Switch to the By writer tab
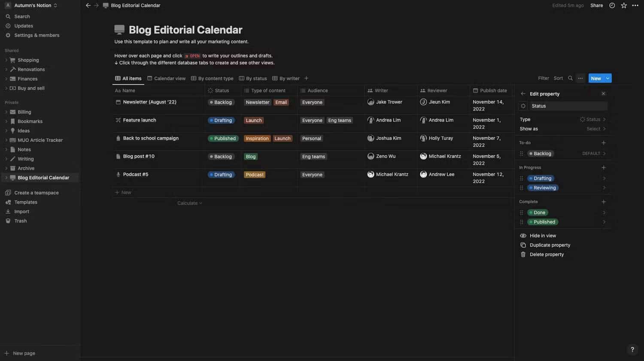 (286, 78)
